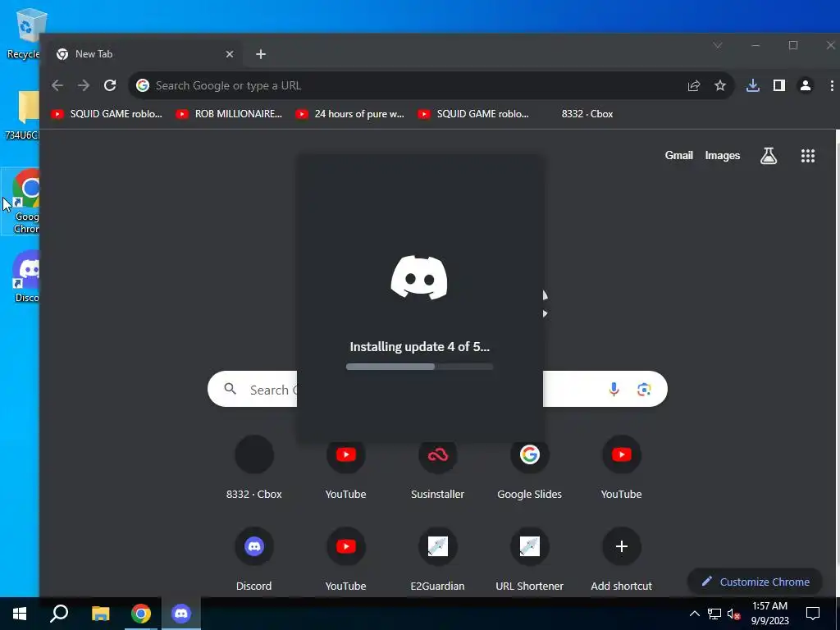840x630 pixels.
Task: Open second SQUID GAME roblo... bookmark
Action: pos(473,113)
